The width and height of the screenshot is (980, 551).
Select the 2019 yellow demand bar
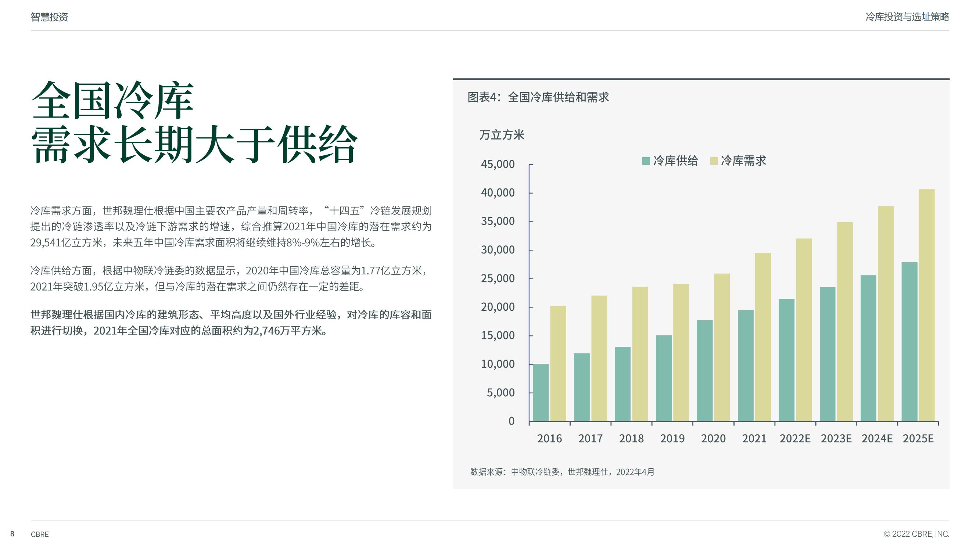point(681,353)
